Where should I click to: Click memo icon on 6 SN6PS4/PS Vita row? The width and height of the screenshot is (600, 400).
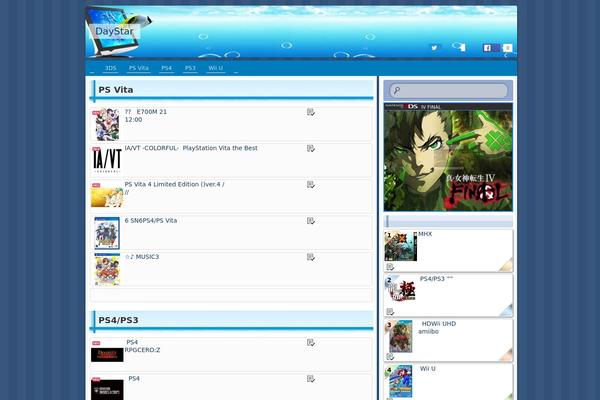[311, 221]
